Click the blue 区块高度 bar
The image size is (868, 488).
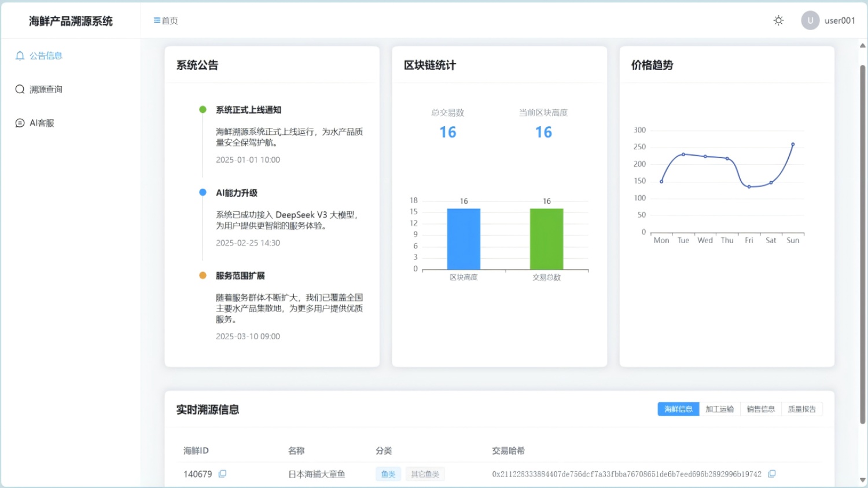464,239
